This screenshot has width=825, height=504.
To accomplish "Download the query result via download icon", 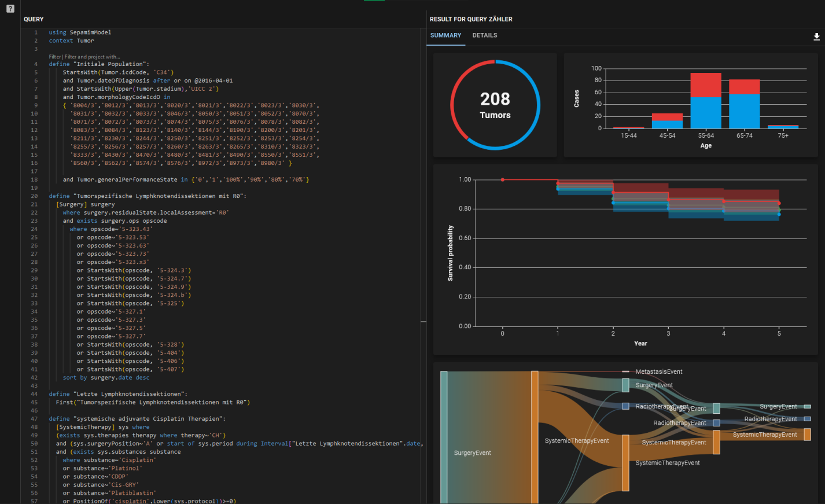I will click(816, 36).
